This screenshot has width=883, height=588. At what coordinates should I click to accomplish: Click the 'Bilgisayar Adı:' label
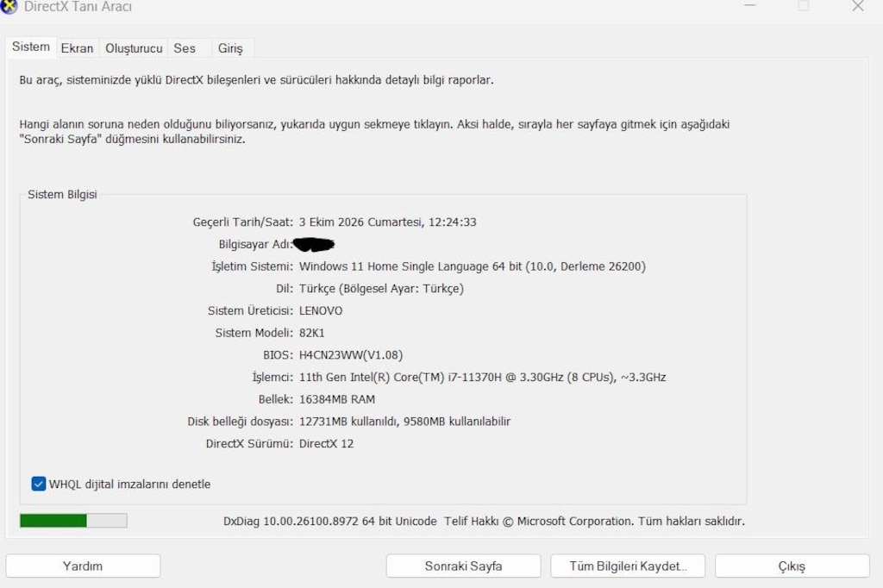point(255,245)
